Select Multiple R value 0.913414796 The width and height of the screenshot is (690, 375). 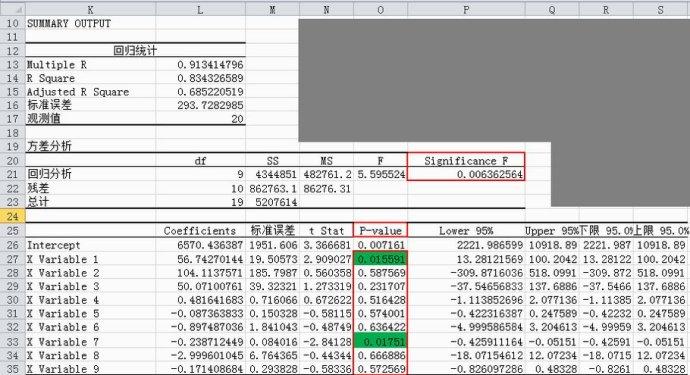(x=201, y=65)
